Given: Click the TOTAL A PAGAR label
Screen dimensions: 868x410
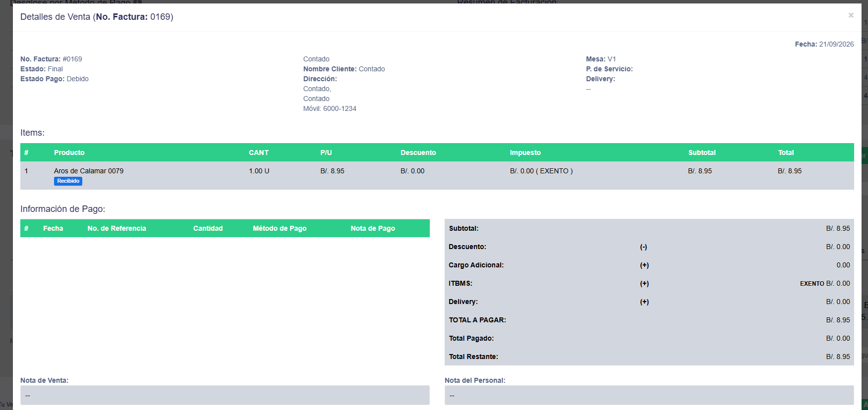Looking at the screenshot, I should (477, 320).
